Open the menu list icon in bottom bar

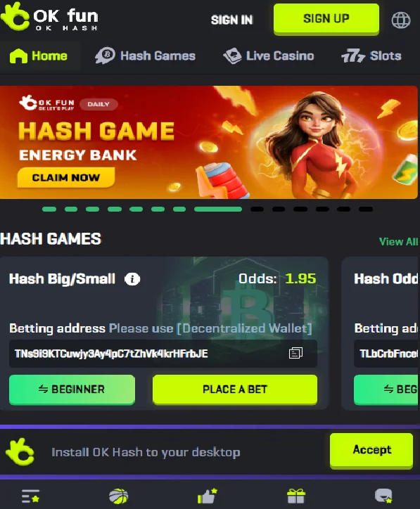[x=30, y=496]
